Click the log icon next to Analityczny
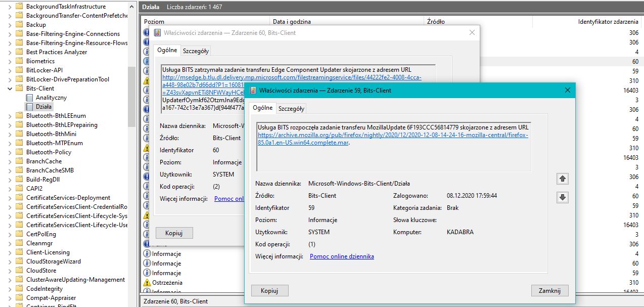 [x=29, y=98]
